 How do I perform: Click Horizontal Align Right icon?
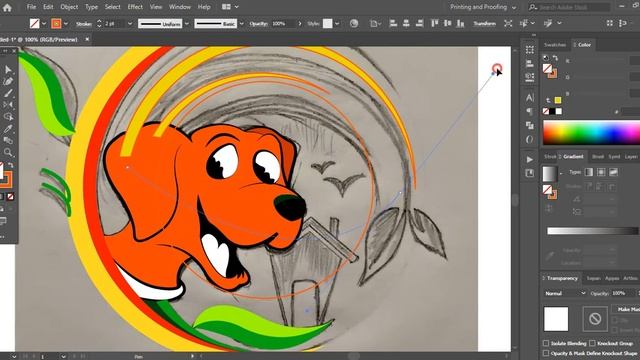(x=419, y=24)
